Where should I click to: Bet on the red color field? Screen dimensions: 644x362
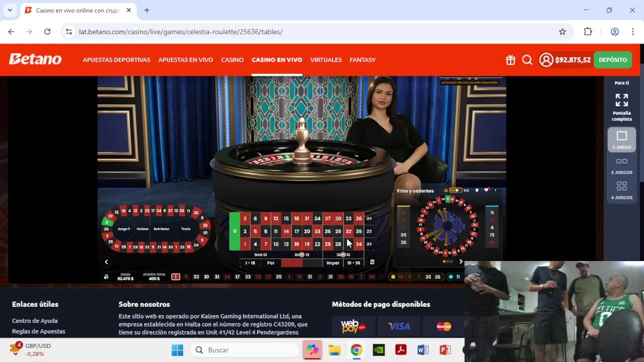coord(291,262)
